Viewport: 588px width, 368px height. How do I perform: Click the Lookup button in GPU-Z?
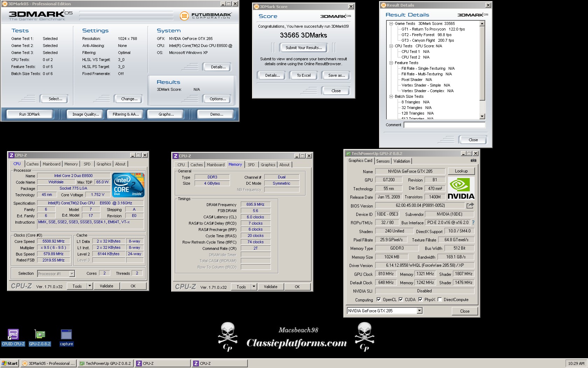(461, 171)
